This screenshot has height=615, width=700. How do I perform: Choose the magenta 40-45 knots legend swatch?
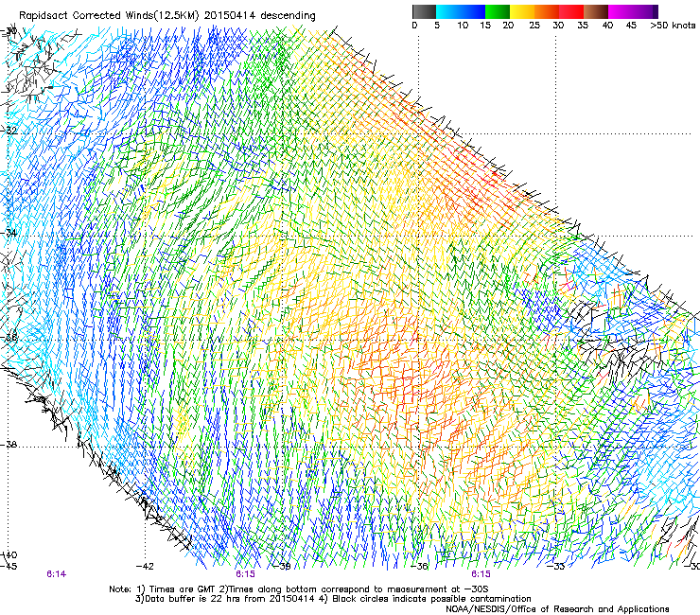pyautogui.click(x=621, y=11)
